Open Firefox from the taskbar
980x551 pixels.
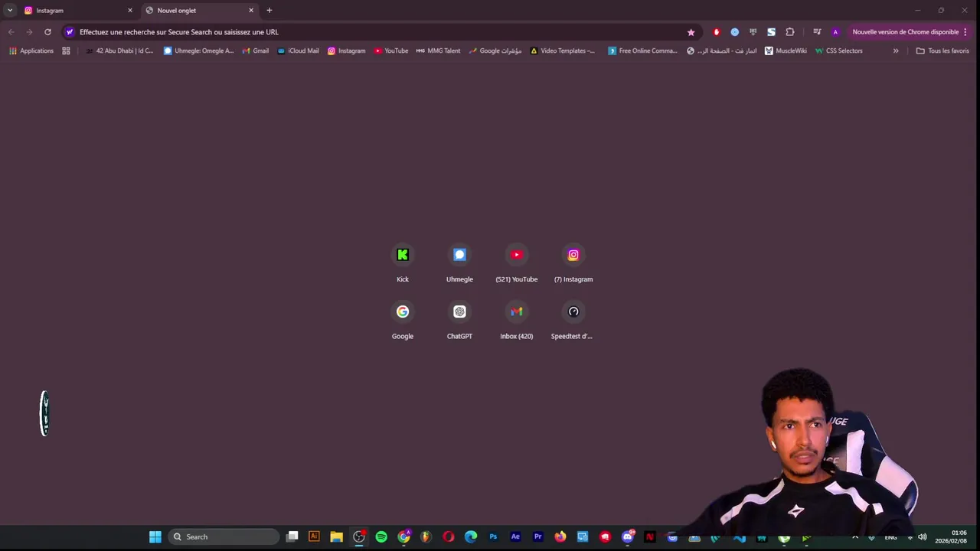560,536
